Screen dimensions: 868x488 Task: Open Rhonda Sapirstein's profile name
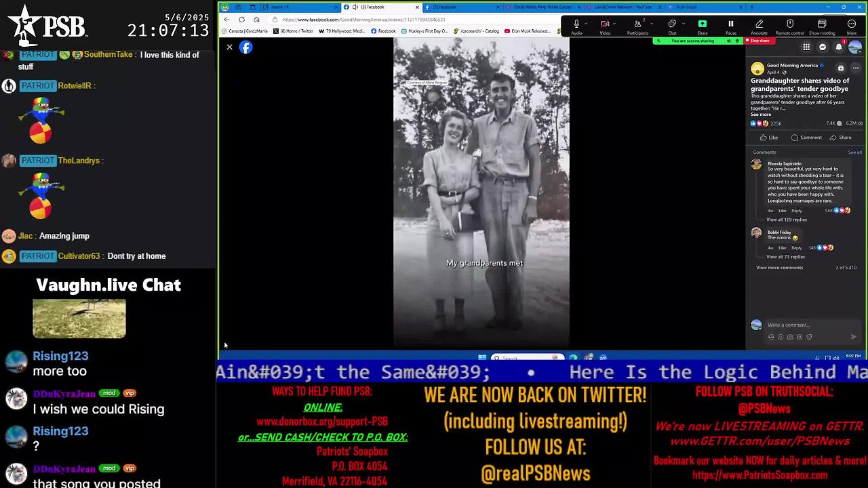tap(785, 163)
